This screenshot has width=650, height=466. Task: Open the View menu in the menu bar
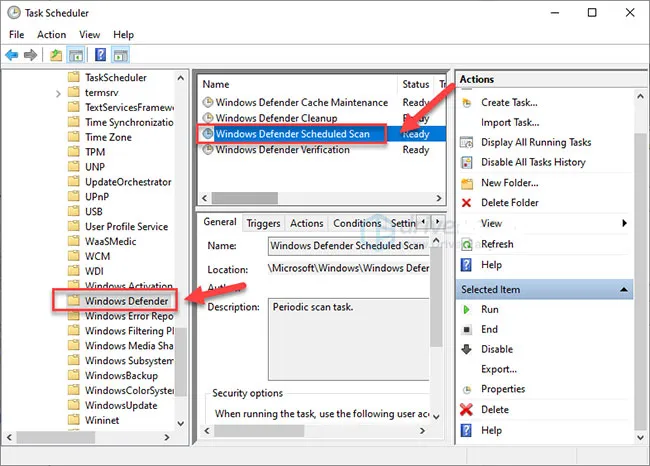90,34
